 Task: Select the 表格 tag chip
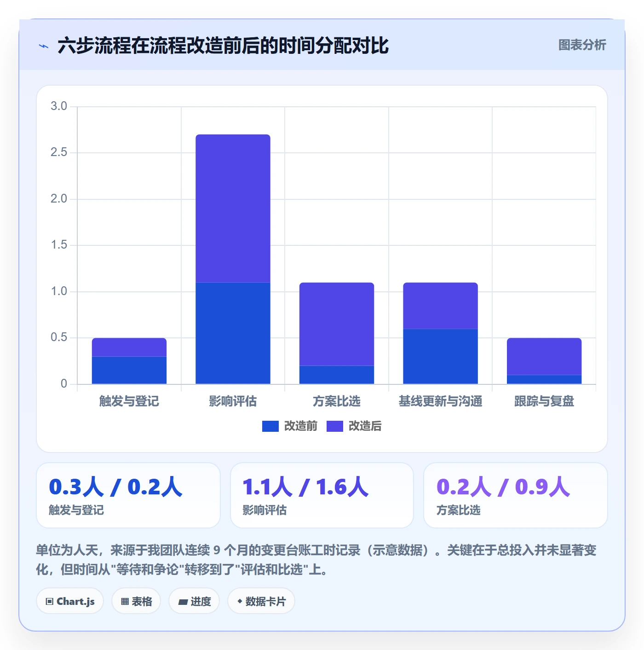tap(136, 601)
